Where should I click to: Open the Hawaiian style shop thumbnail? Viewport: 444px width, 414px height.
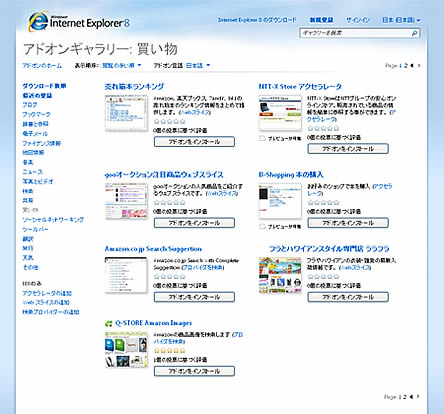coord(280,275)
